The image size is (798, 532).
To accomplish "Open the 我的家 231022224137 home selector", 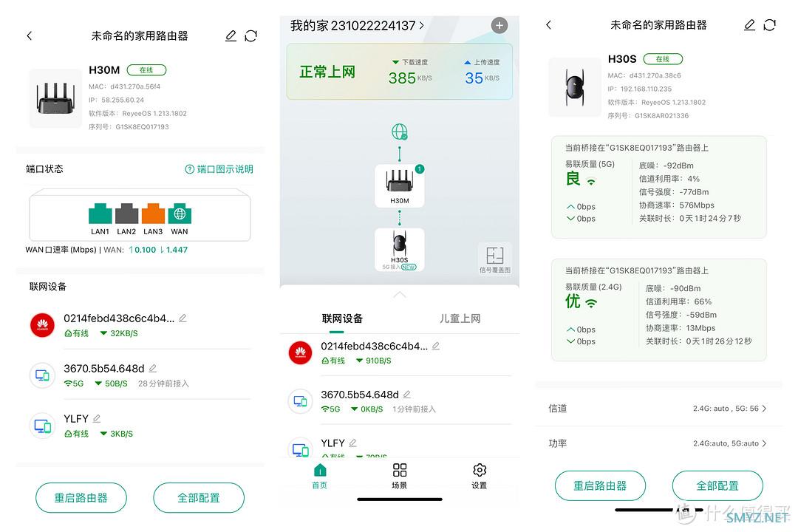I will pos(358,25).
